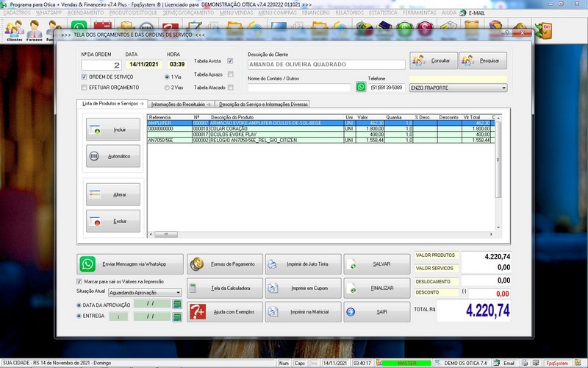The image size is (588, 368).
Task: Click the Descrição do Produto column header
Action: coord(277,117)
